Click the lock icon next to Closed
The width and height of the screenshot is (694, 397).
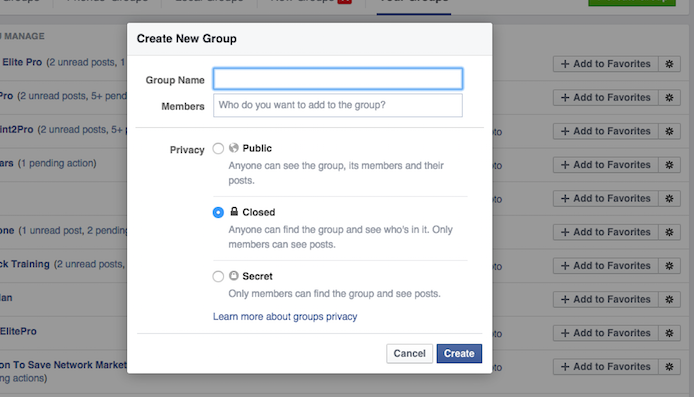[234, 212]
